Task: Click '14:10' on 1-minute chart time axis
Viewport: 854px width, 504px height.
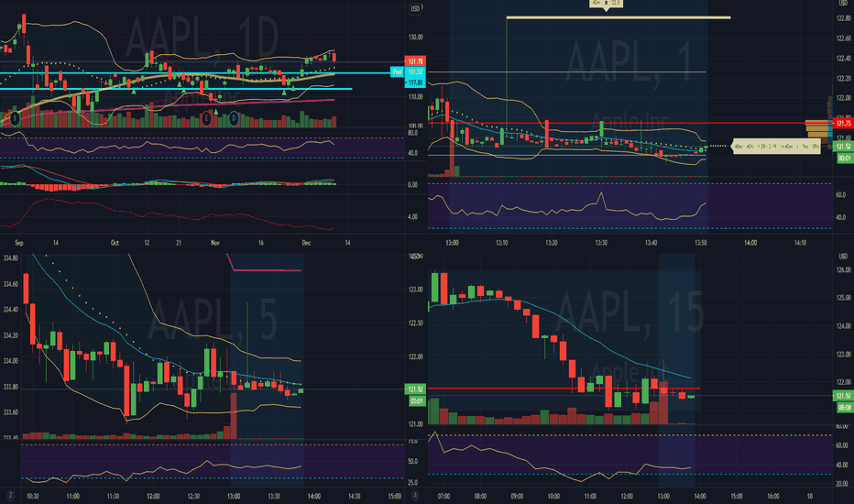Action: [x=800, y=243]
